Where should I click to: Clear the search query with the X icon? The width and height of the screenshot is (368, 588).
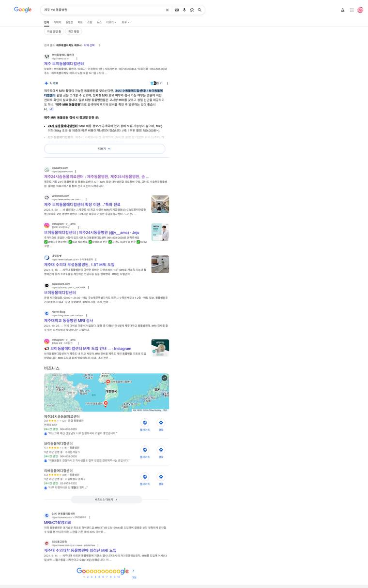168,10
